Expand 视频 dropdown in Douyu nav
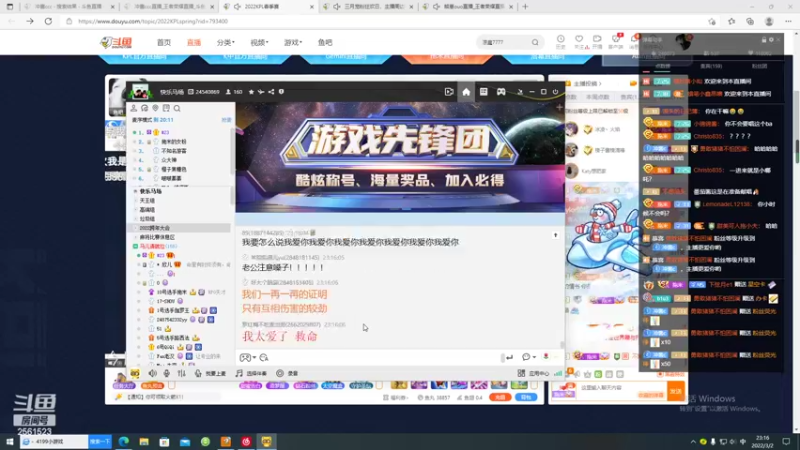Viewport: 800px width, 450px height. (x=259, y=42)
